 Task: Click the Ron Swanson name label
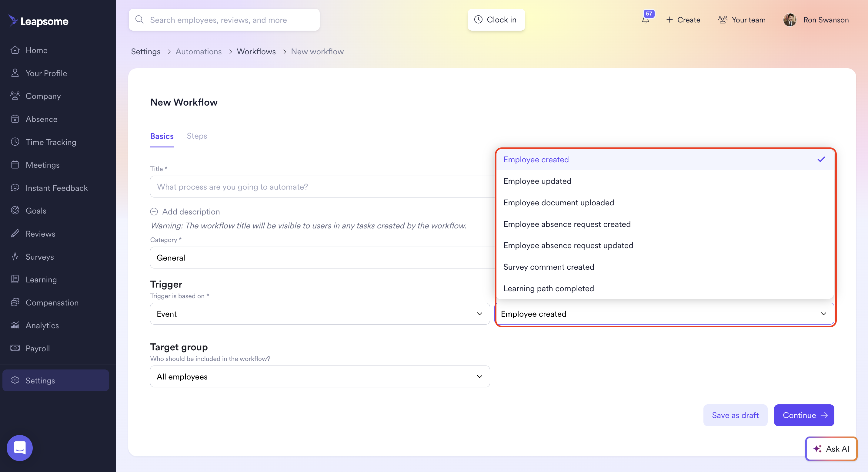pyautogui.click(x=826, y=20)
